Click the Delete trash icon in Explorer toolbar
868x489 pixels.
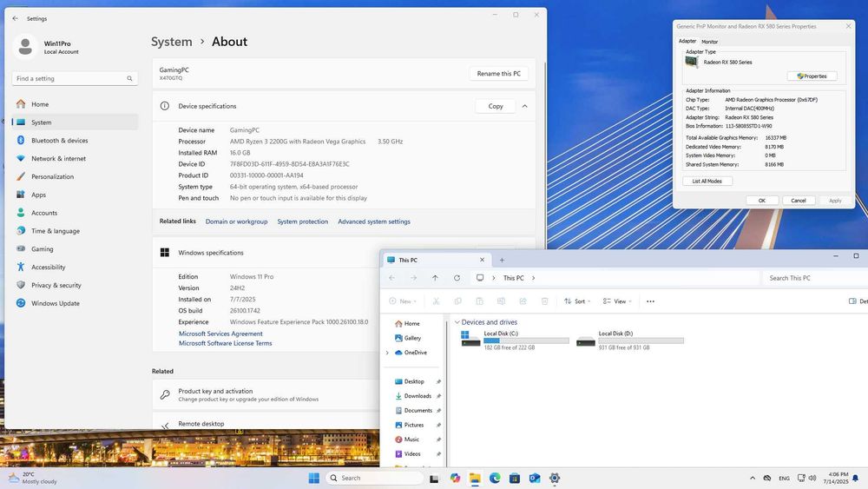coord(545,301)
